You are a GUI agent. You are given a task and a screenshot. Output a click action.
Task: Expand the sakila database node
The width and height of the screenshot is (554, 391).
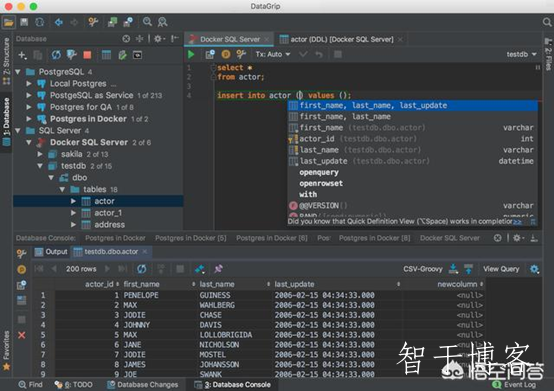point(40,154)
